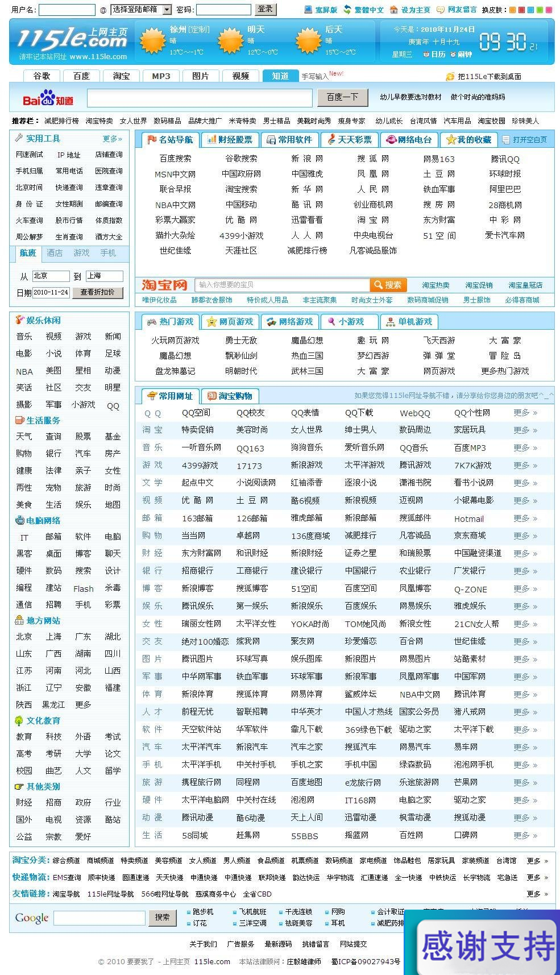560x975 pixels.
Task: Click the 文化教育 tree icon
Action: tap(19, 720)
